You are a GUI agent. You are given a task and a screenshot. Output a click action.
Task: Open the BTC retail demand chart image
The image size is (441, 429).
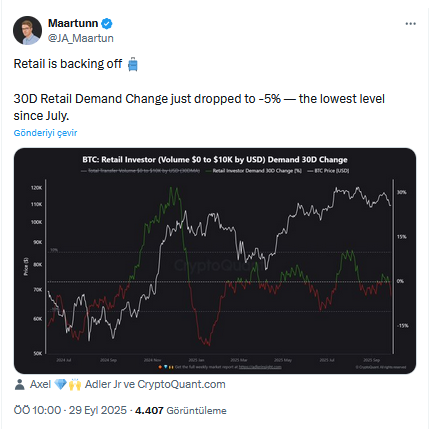click(x=215, y=261)
